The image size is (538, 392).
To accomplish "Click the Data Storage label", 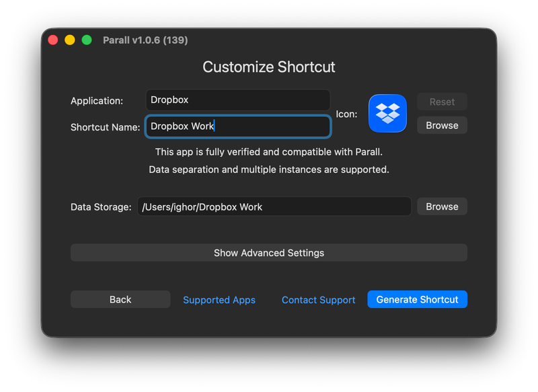I will pos(101,207).
